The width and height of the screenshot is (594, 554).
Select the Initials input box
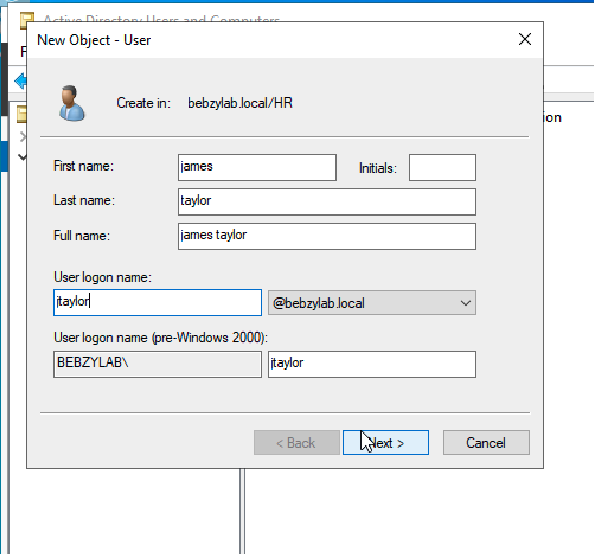click(x=442, y=167)
